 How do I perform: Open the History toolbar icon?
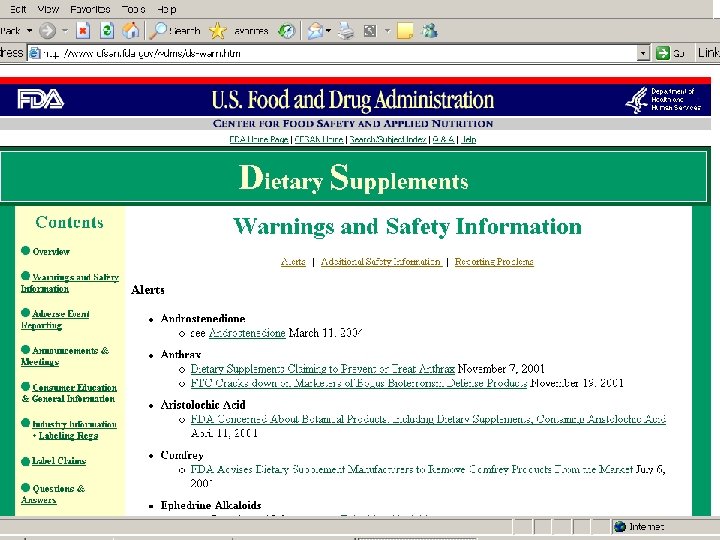click(x=287, y=31)
